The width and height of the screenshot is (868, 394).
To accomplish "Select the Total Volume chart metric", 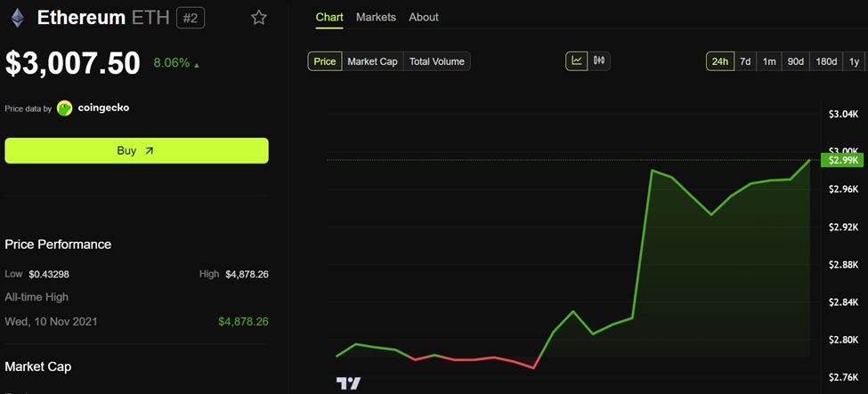I will [x=437, y=61].
